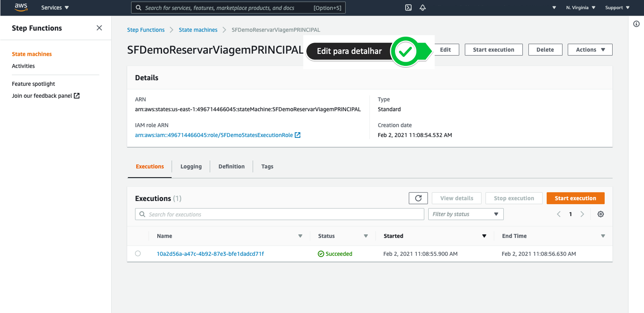Open the notifications bell icon
Screen dimensions: 644x313
coord(422,7)
